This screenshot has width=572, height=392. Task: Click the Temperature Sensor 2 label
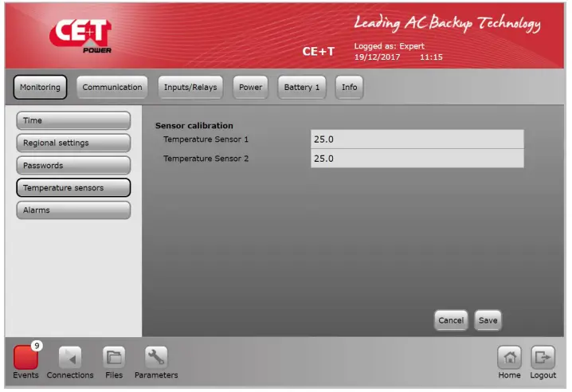point(206,159)
